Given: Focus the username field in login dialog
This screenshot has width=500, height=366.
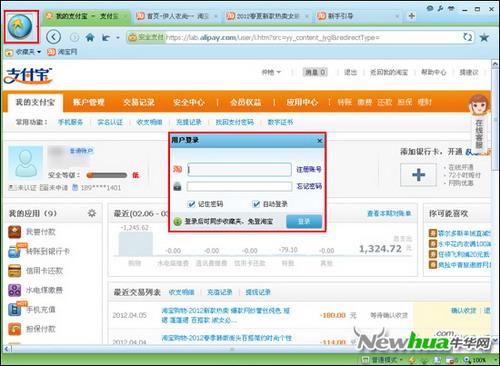Looking at the screenshot, I should [x=240, y=169].
